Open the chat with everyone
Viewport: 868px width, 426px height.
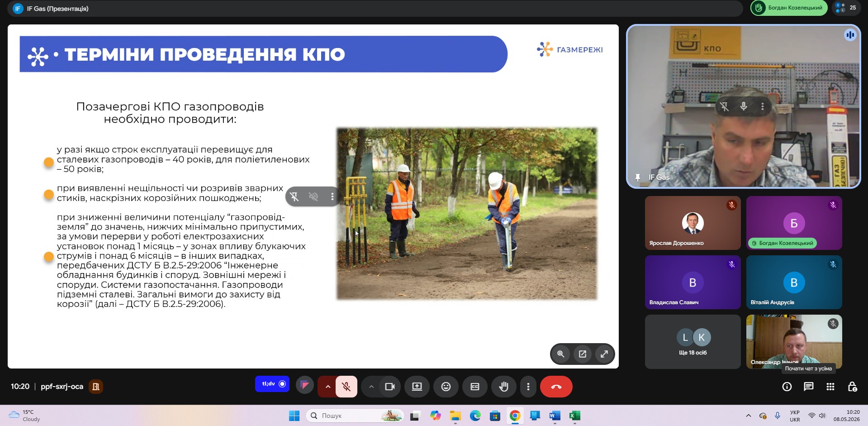(809, 387)
